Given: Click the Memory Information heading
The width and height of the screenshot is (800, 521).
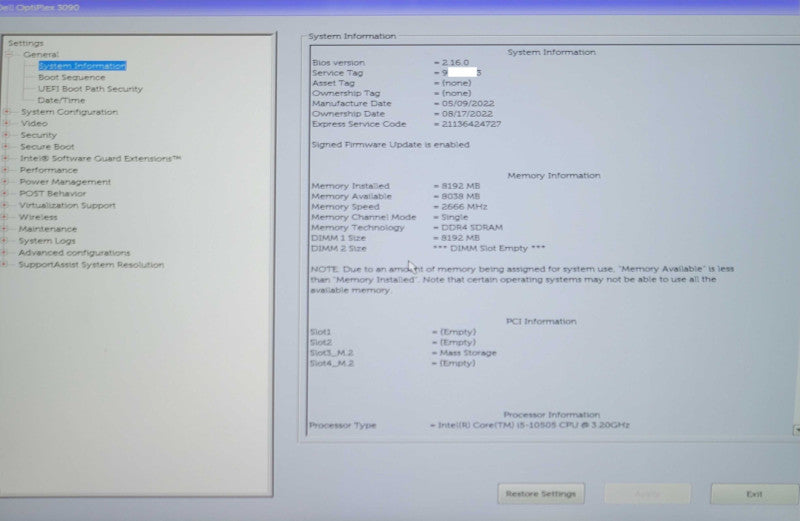Looking at the screenshot, I should 554,176.
